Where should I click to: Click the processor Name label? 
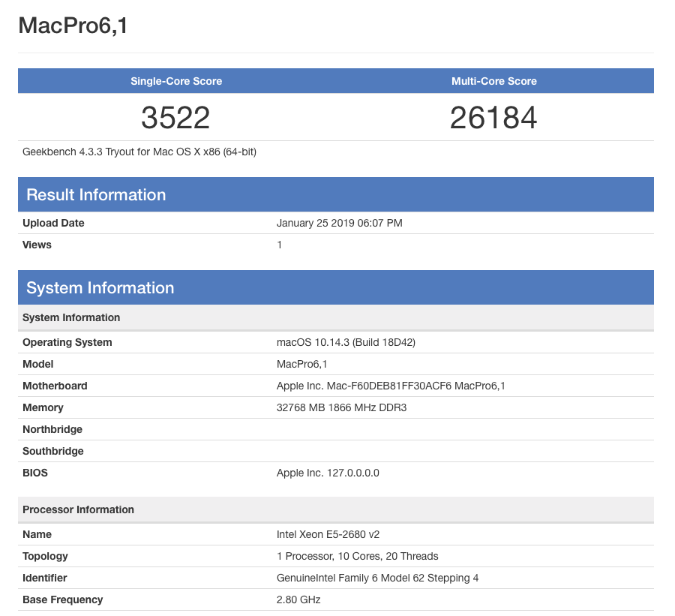coord(37,534)
